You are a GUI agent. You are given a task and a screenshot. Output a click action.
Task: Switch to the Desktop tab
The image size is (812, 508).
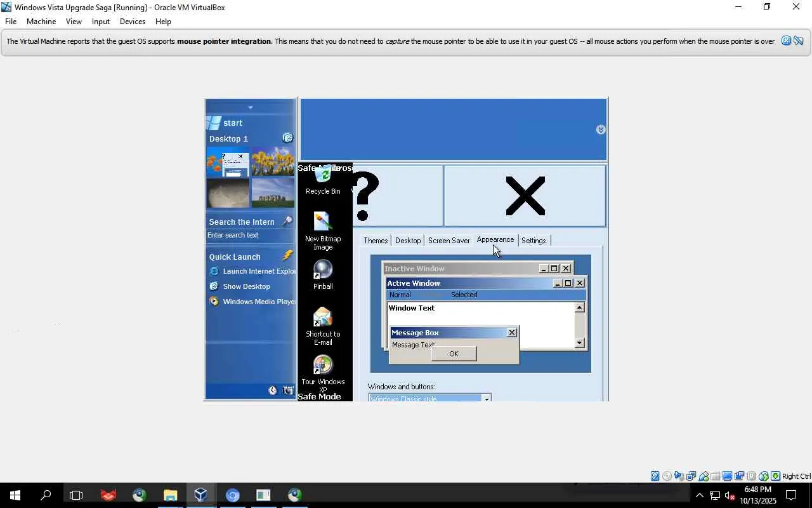click(x=408, y=241)
